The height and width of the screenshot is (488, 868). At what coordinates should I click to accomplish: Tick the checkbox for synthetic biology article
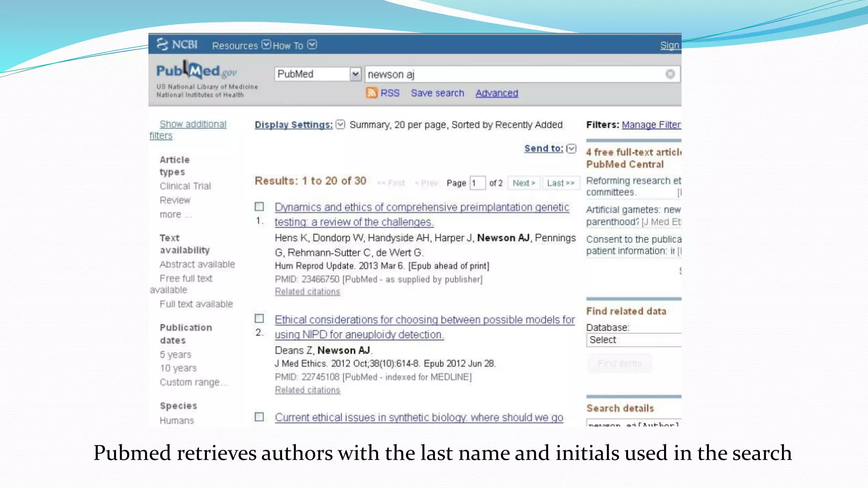259,417
